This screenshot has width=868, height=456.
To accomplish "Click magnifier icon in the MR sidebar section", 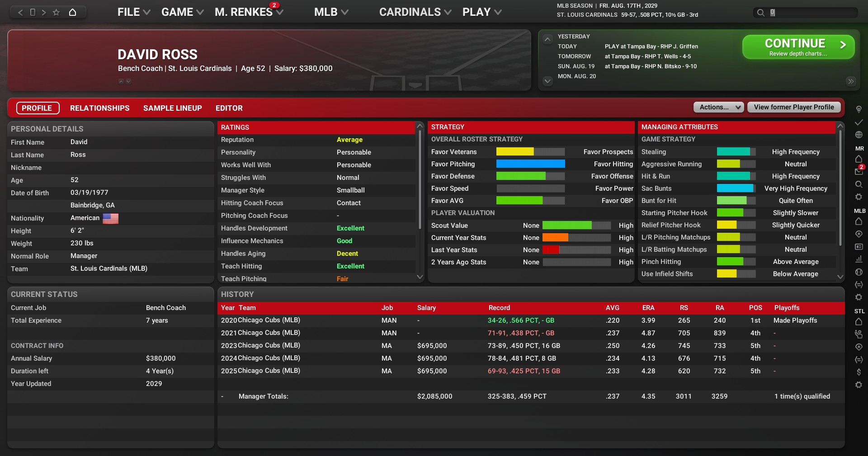I will pos(859,184).
